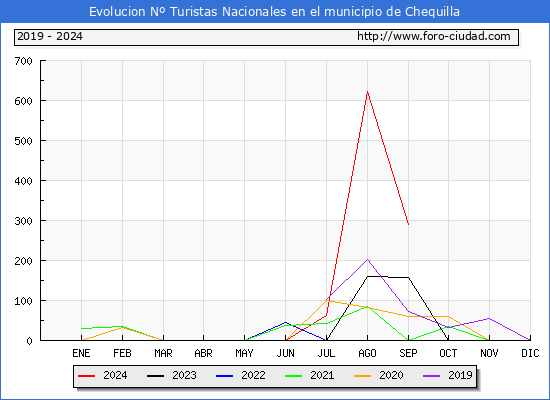Click the 500 value on the vertical axis
This screenshot has height=400, width=550.
pyautogui.click(x=24, y=141)
